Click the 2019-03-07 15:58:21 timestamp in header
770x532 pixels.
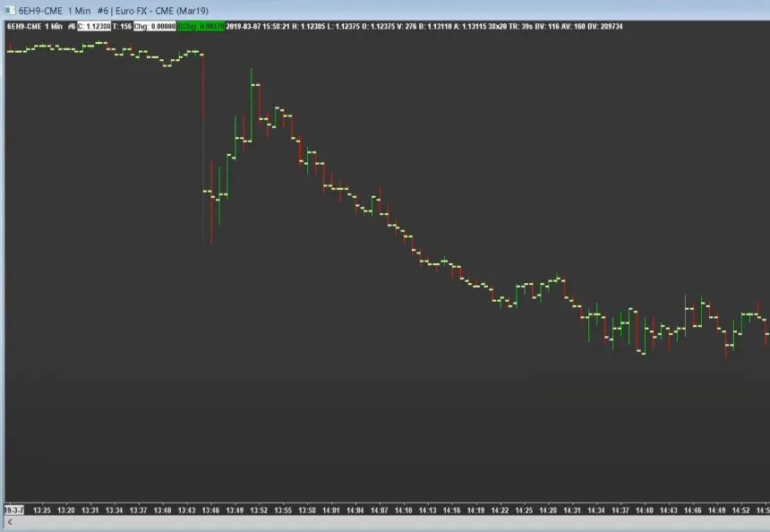point(259,27)
